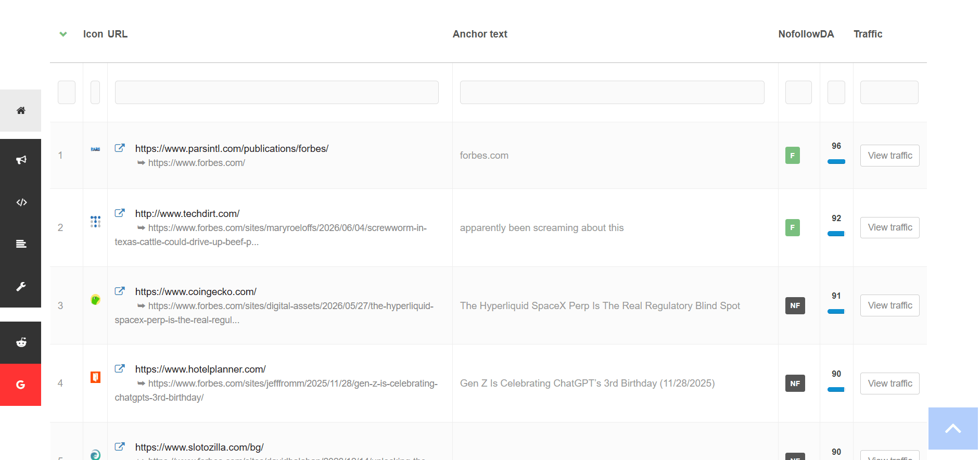Click the scroll-to-top arrow button

(x=953, y=428)
